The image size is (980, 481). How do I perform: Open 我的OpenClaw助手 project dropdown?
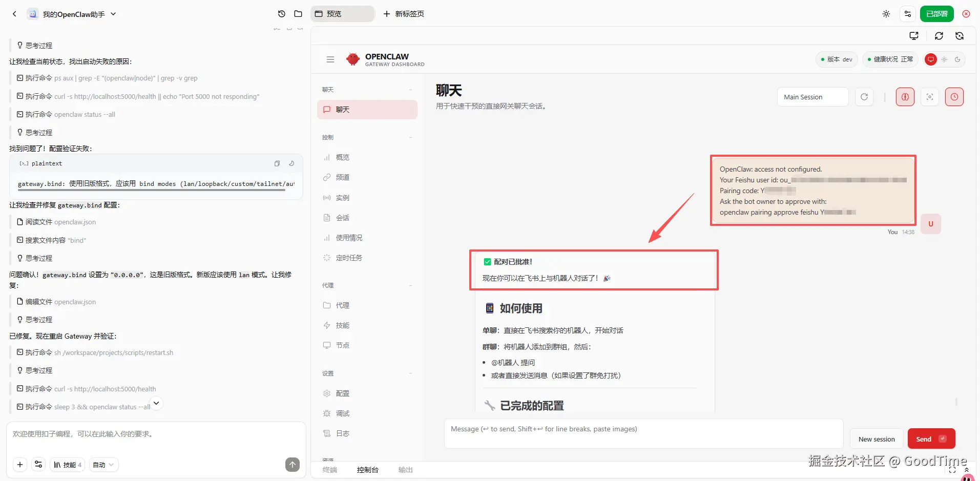pyautogui.click(x=72, y=14)
